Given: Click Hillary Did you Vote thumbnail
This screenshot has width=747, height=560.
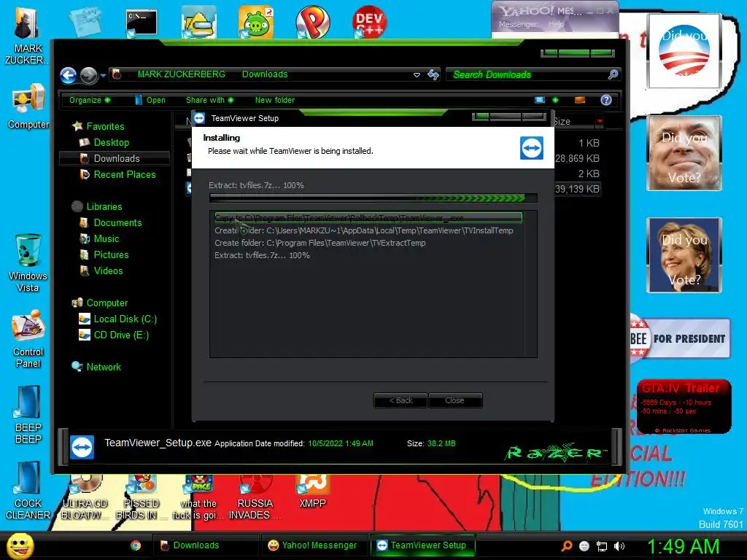Looking at the screenshot, I should click(x=684, y=254).
